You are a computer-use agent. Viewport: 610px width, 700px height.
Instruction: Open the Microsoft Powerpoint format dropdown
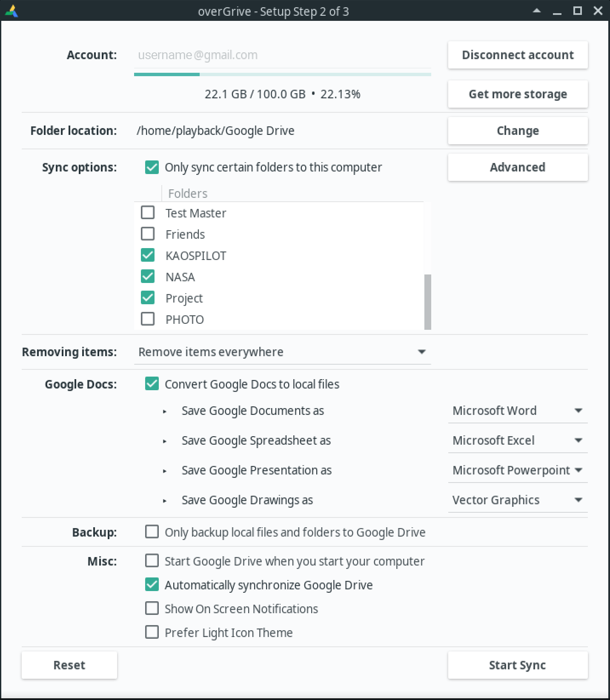point(517,470)
